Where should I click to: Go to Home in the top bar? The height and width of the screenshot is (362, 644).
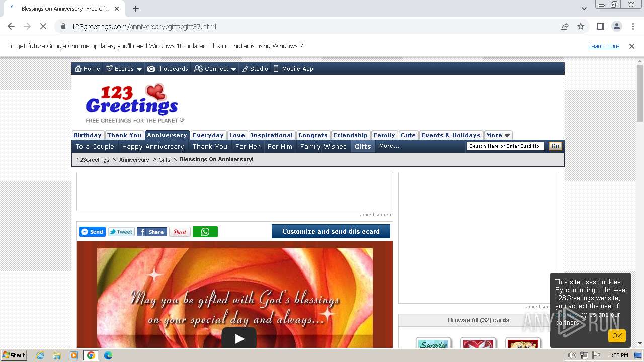coord(88,69)
